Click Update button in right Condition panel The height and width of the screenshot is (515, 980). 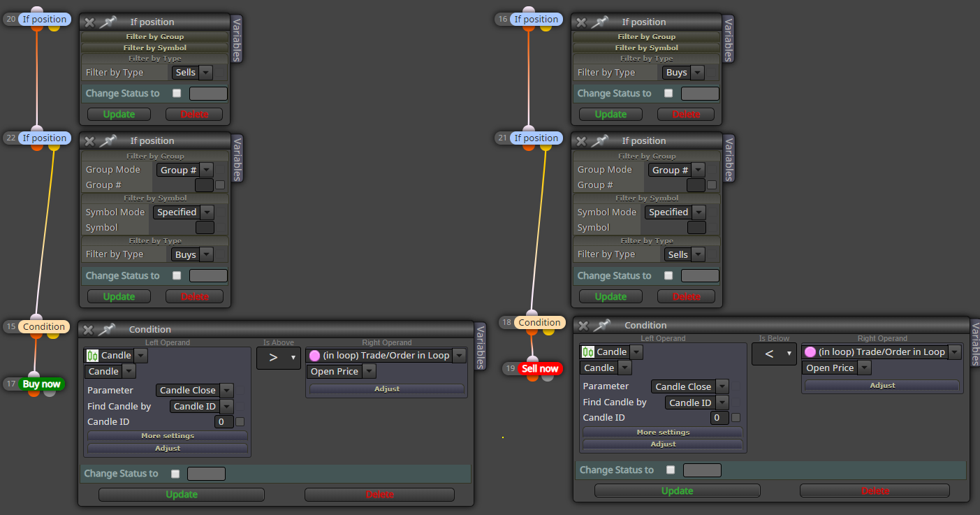pyautogui.click(x=677, y=491)
